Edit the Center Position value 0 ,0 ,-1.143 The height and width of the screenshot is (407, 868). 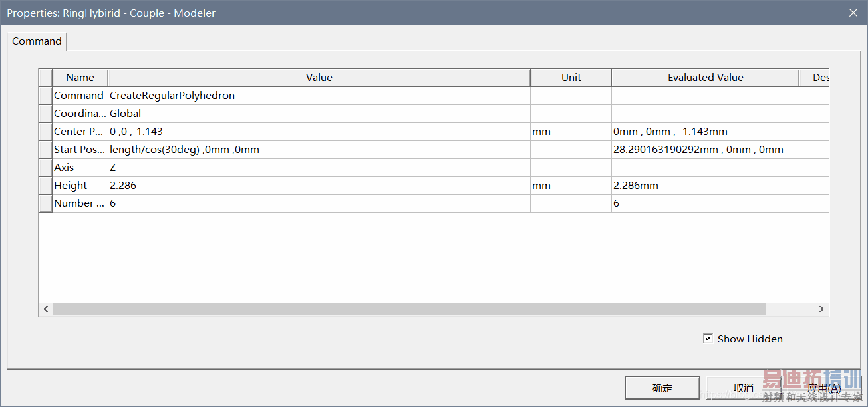(x=319, y=132)
